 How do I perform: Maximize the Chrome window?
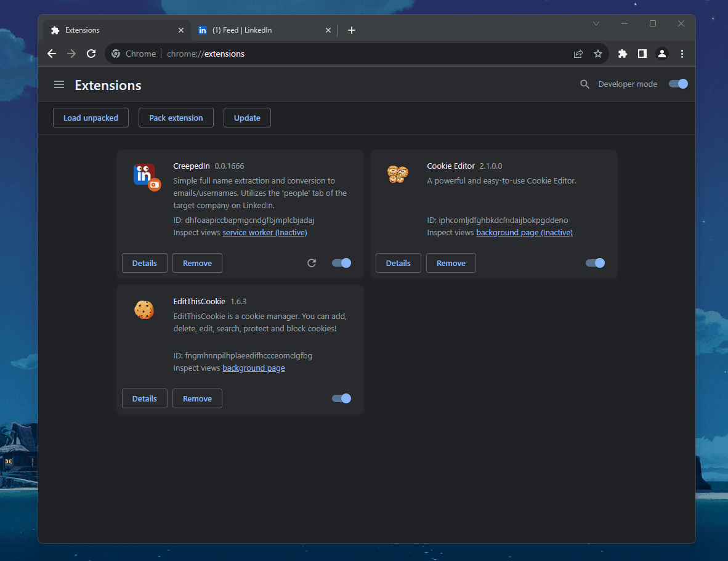[x=653, y=23]
